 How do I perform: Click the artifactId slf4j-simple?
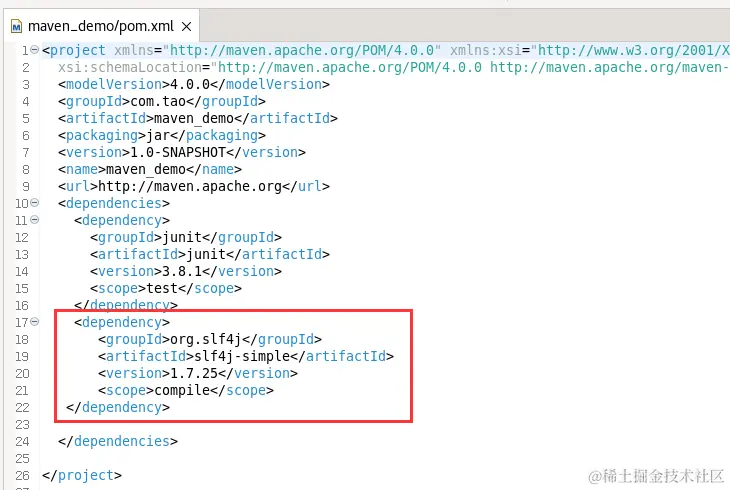pyautogui.click(x=242, y=356)
